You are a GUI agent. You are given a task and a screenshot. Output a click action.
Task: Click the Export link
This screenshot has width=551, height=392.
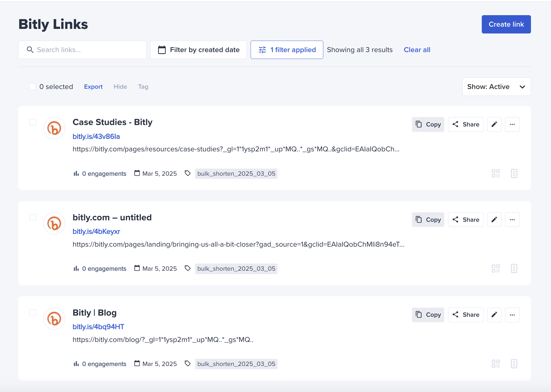click(93, 87)
